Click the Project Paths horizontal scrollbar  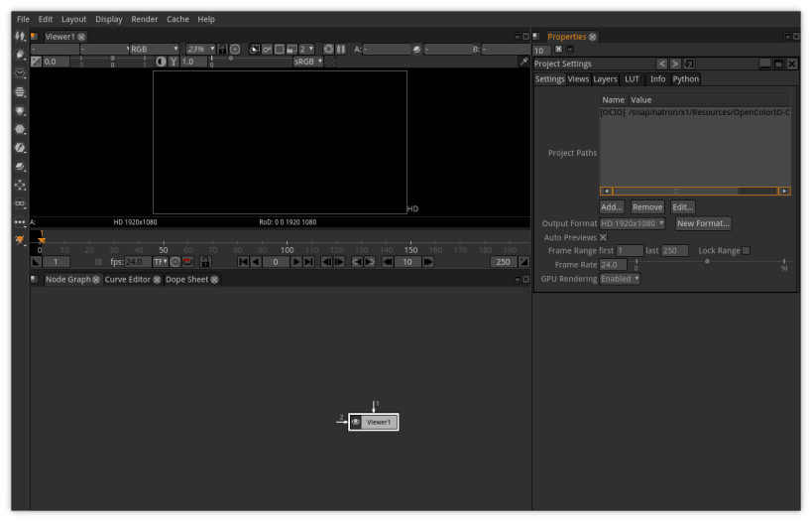tap(695, 191)
